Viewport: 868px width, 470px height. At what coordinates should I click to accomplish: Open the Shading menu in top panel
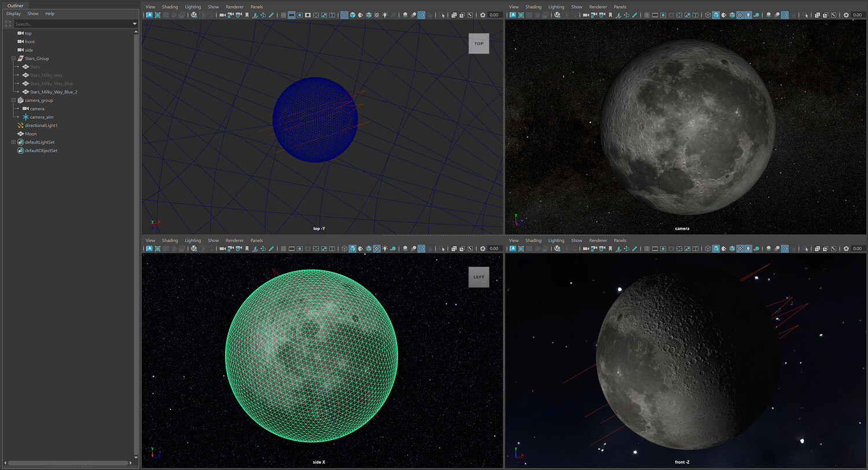pos(170,7)
